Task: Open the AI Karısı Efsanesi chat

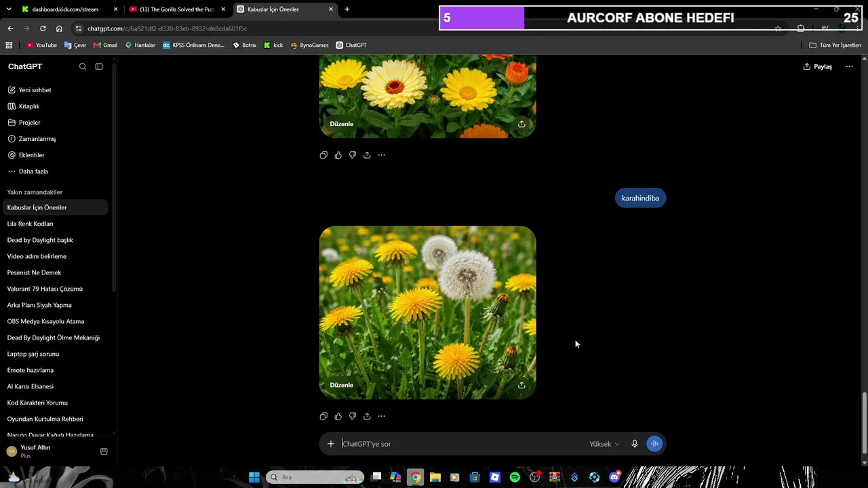Action: [x=54, y=386]
